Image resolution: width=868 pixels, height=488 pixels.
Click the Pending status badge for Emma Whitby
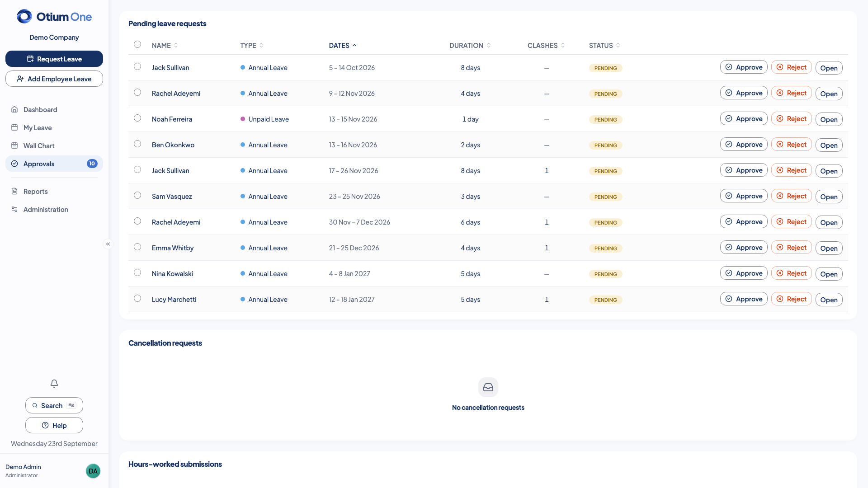605,248
